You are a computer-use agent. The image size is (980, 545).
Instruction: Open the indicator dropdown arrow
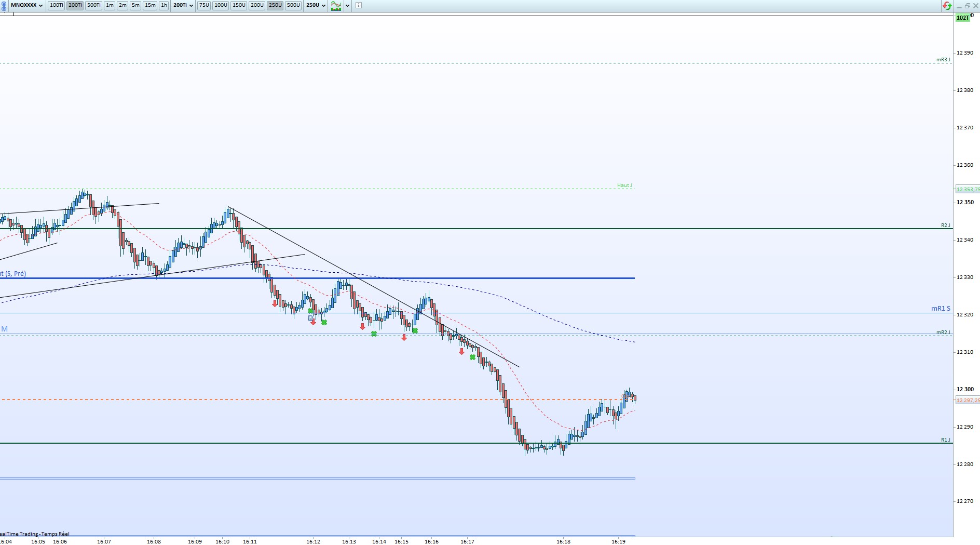pyautogui.click(x=347, y=5)
